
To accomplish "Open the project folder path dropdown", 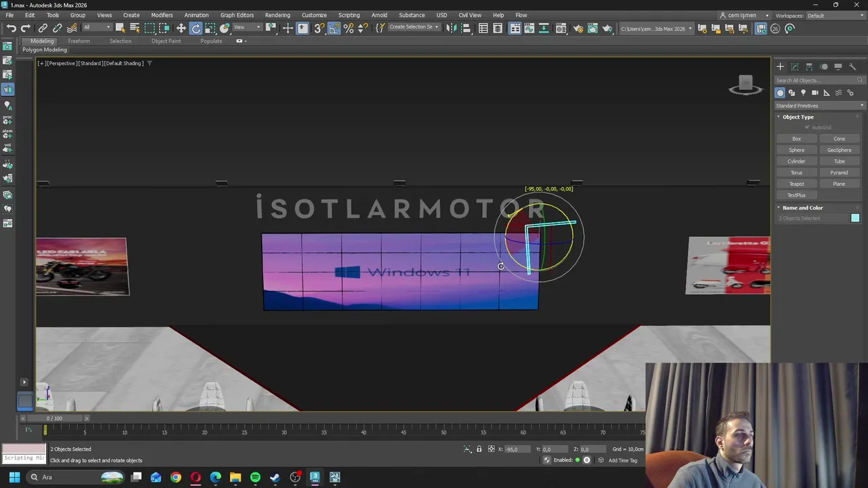I will (x=656, y=28).
